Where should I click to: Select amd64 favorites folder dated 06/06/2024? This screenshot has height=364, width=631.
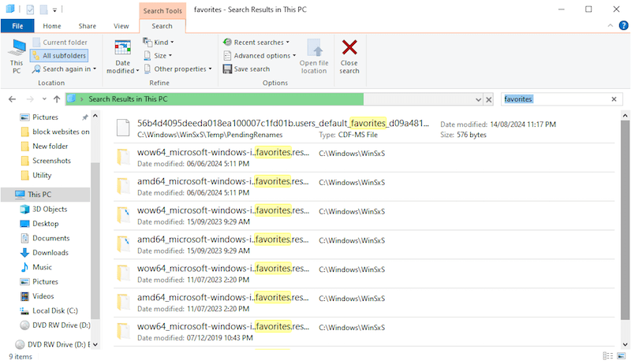(x=364, y=187)
